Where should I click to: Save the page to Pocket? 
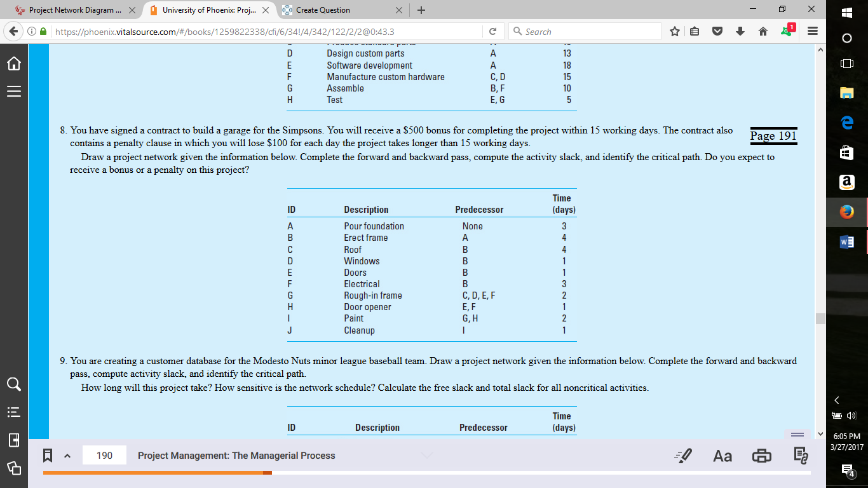(717, 30)
